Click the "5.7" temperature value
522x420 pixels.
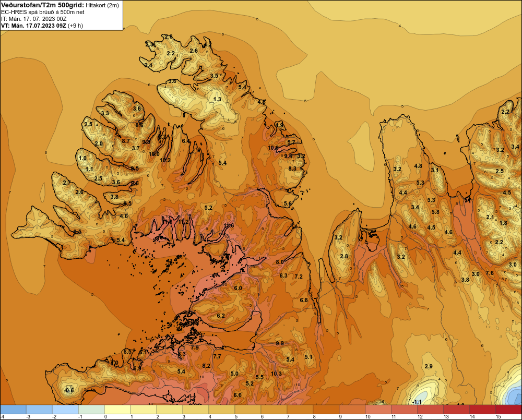click(291, 142)
